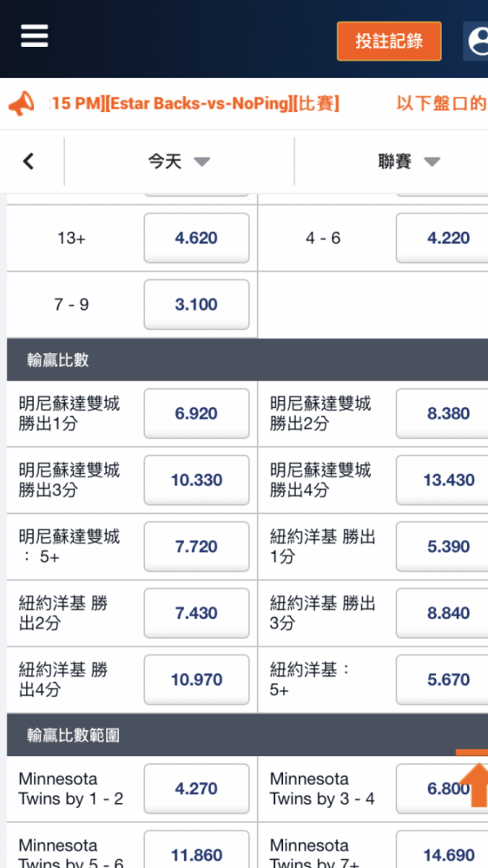Tap the orange megaphone announcement icon
Viewport: 488px width, 868px height.
point(22,104)
